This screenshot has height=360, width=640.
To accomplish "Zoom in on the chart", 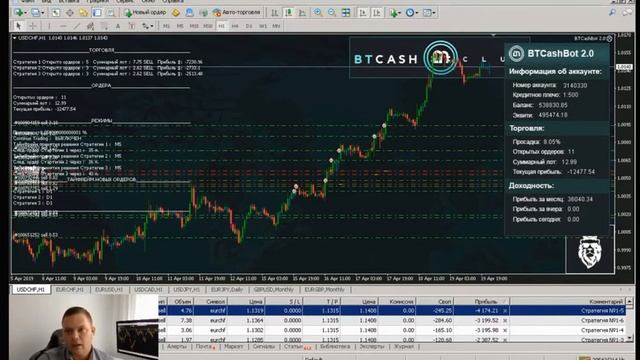I will pos(318,13).
